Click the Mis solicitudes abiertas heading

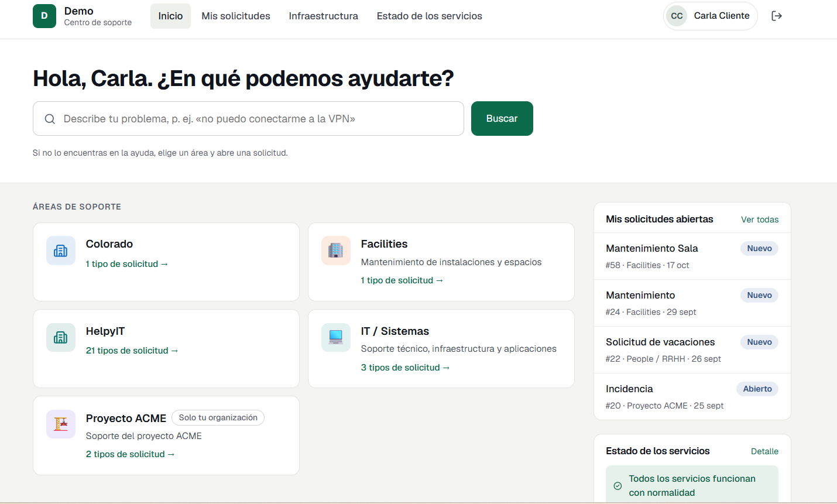660,220
